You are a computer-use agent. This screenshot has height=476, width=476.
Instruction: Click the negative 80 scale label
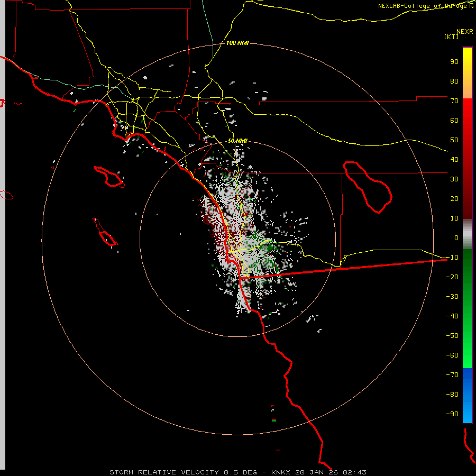(x=452, y=395)
